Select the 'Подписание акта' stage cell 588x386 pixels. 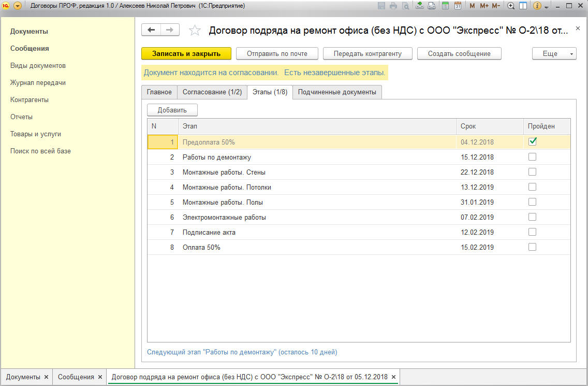click(317, 232)
